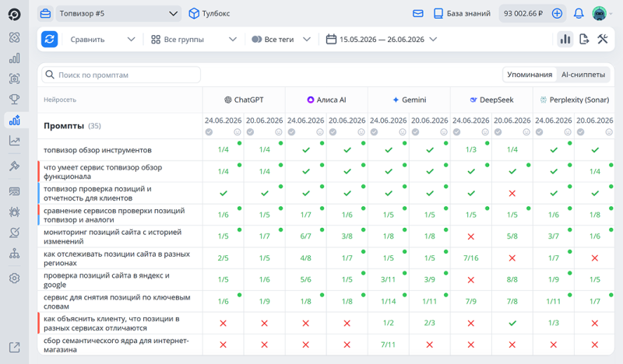The height and width of the screenshot is (364, 623).
Task: Open the bar chart view icon
Action: click(565, 40)
